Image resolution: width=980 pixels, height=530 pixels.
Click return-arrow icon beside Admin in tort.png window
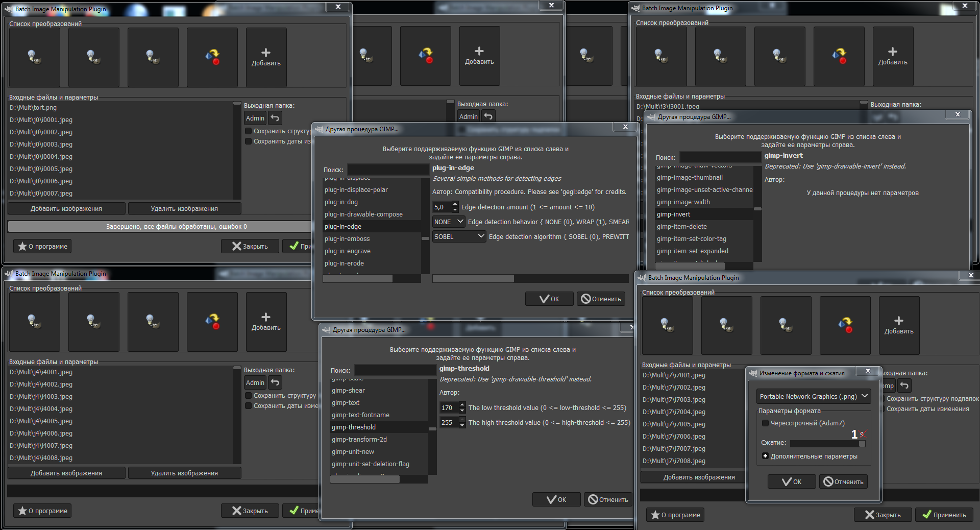[275, 118]
